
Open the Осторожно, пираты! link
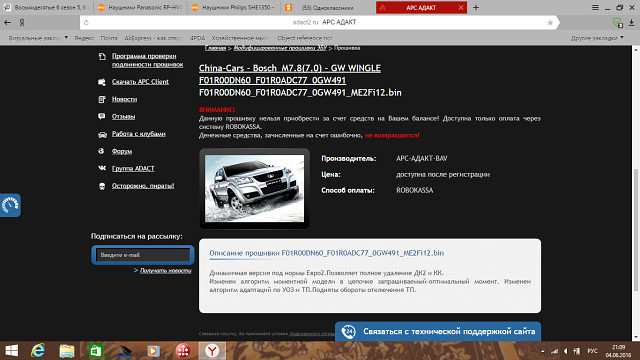143,186
